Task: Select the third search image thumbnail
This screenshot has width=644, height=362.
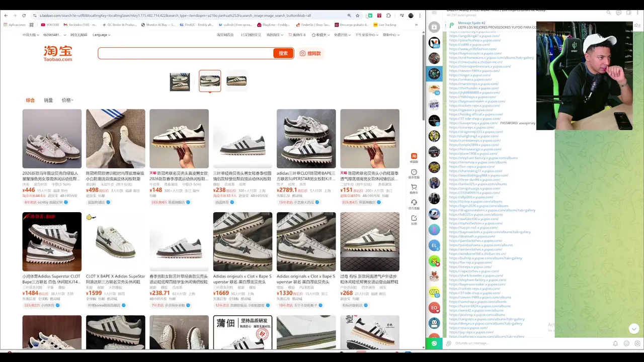Action: (236, 81)
